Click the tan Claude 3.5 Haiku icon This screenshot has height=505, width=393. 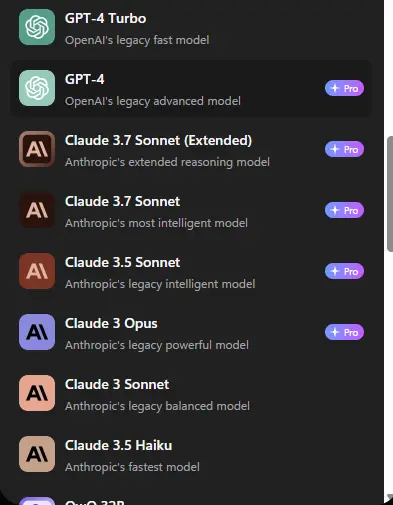tap(37, 454)
